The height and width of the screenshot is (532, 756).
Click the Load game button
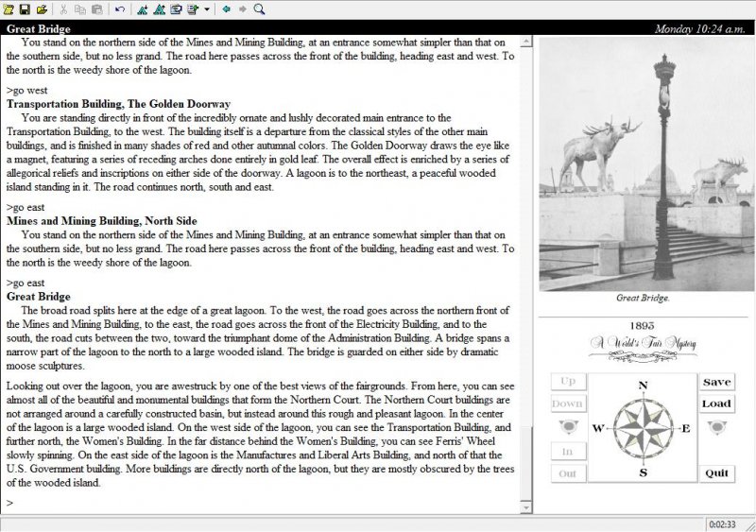[x=717, y=403]
